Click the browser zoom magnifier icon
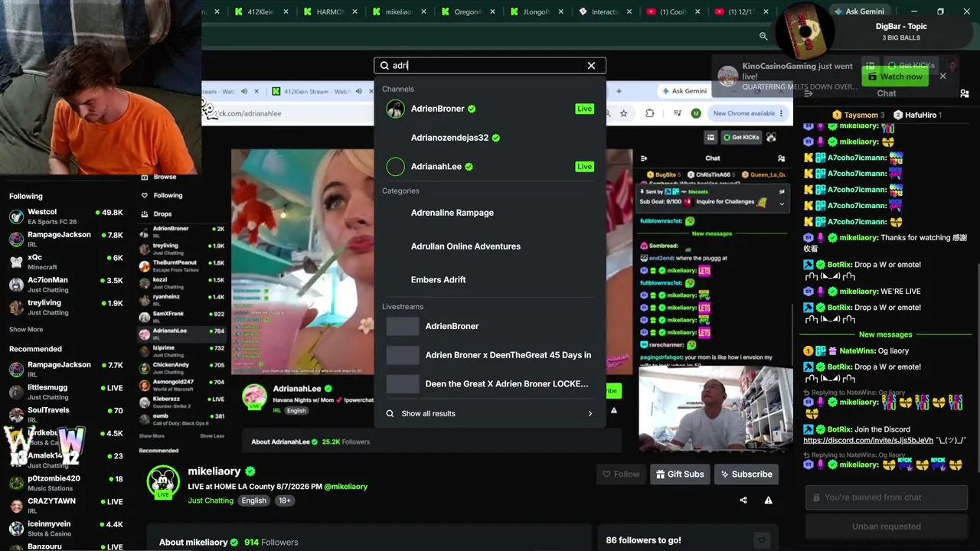Viewport: 980px width, 551px height. click(763, 36)
